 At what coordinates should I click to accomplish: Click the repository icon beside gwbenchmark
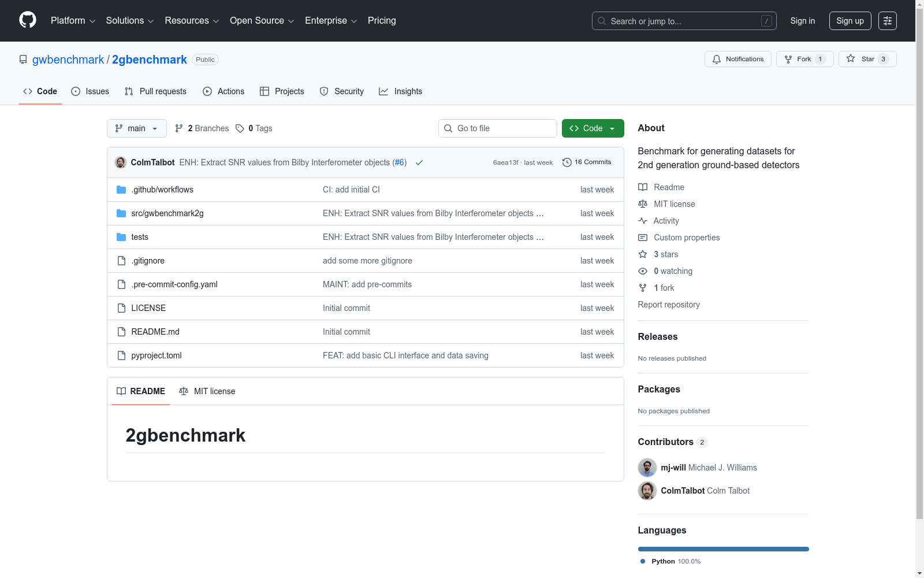pyautogui.click(x=23, y=60)
